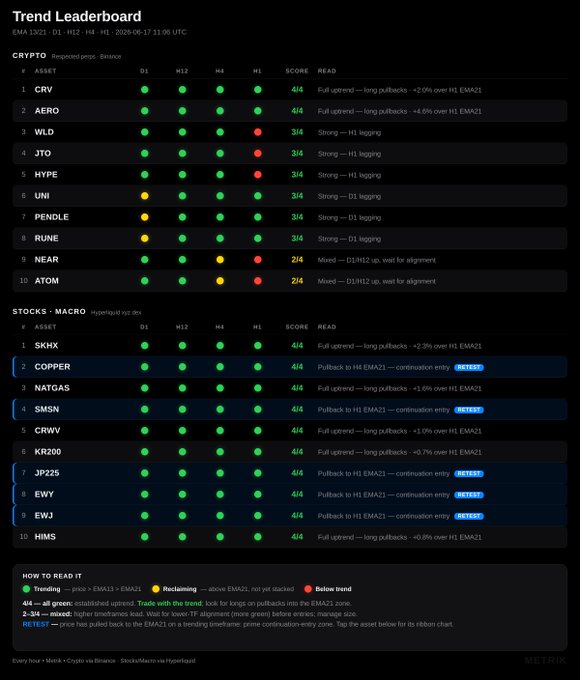580x680 pixels.
Task: Open the CRV asset row name
Action: 43,89
